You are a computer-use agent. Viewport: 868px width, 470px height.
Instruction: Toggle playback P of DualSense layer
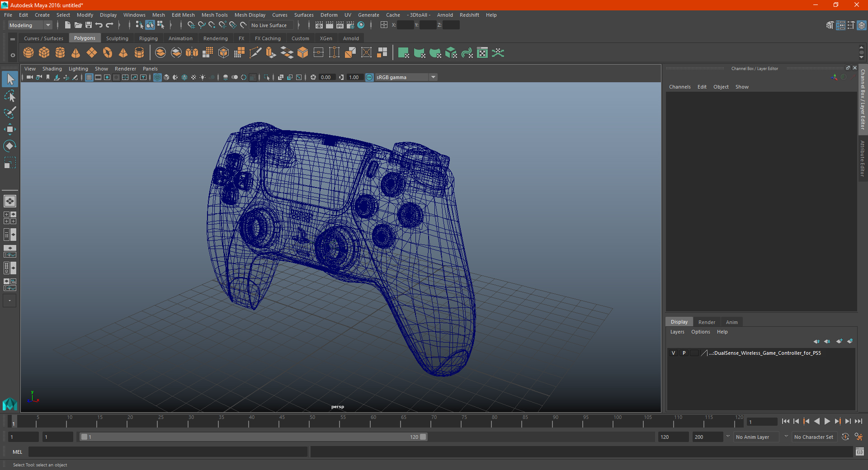tap(684, 353)
